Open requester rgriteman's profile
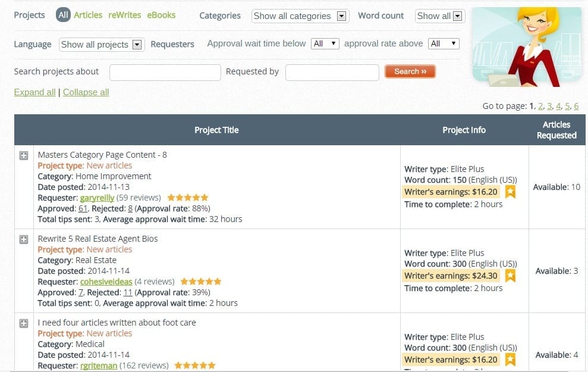The image size is (588, 372). click(99, 365)
